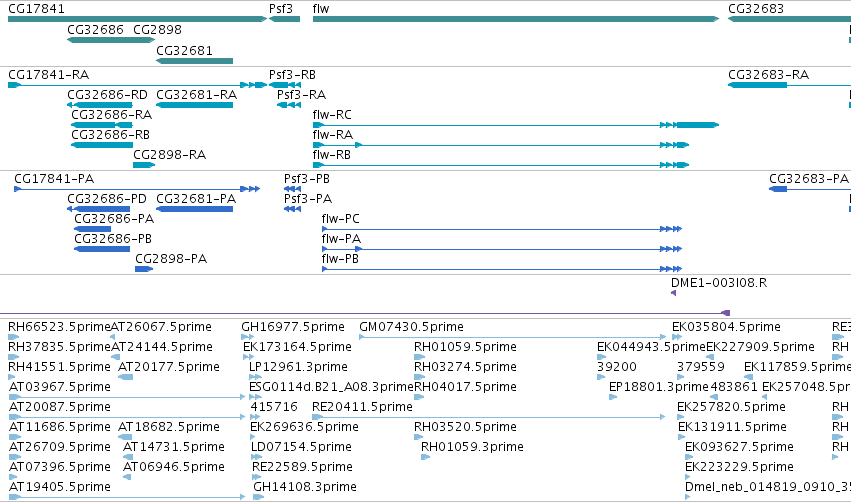
Task: Select the EP18801.3prime label
Action: pyautogui.click(x=659, y=387)
